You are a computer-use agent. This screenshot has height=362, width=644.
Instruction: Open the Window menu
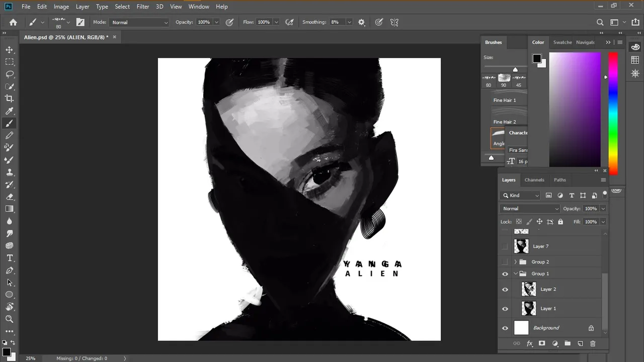199,7
